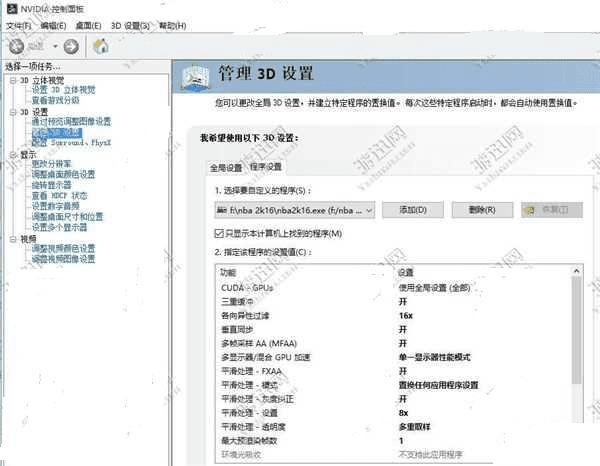Click the settings list scrollbar thumb

click(x=576, y=330)
